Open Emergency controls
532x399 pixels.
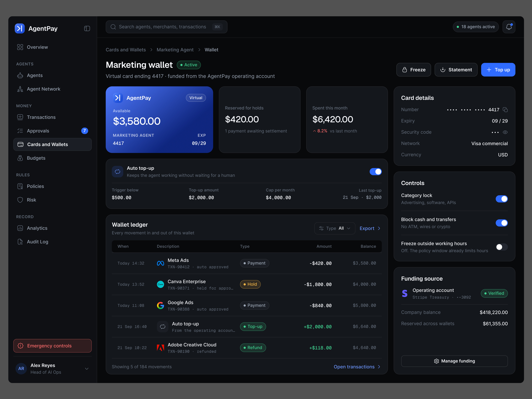[52, 346]
